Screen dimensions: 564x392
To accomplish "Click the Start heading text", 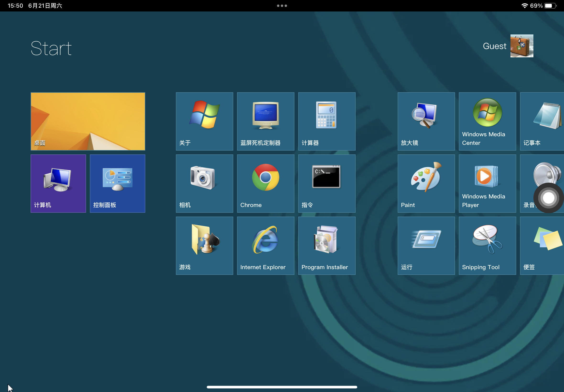I will tap(51, 48).
